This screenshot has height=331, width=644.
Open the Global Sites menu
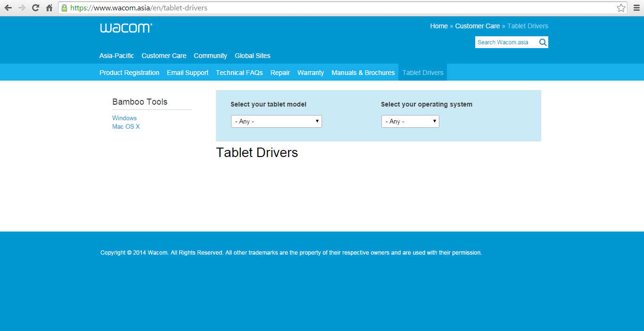[253, 56]
